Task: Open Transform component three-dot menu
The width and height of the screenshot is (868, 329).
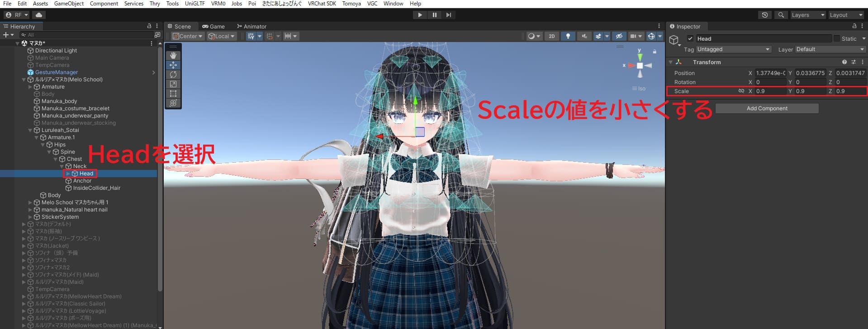Action: 862,62
